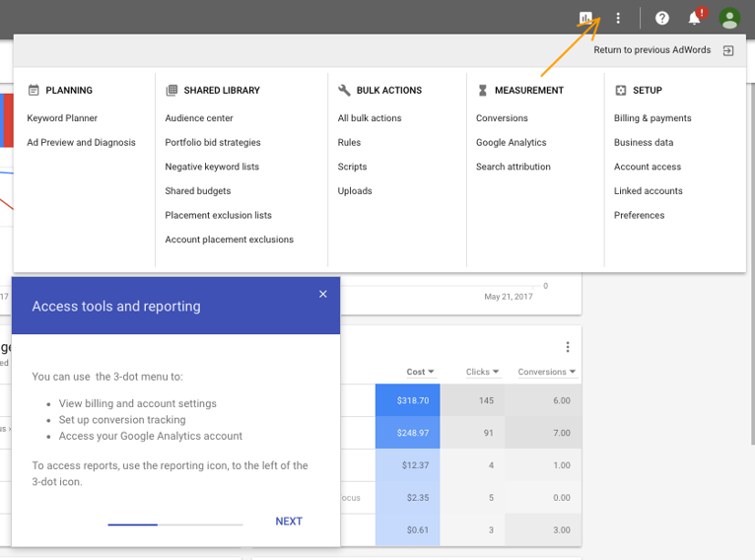The width and height of the screenshot is (755, 560).
Task: Open the Cost column dropdown
Action: pos(420,372)
